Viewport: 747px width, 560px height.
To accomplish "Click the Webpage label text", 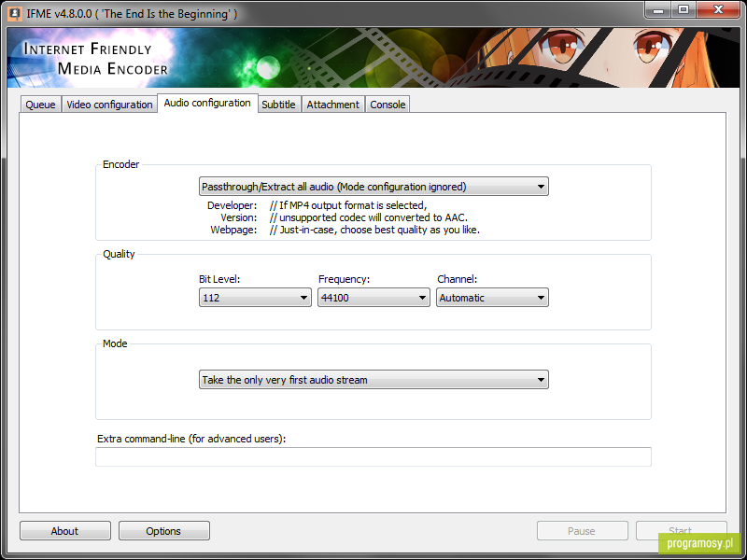I will click(233, 230).
